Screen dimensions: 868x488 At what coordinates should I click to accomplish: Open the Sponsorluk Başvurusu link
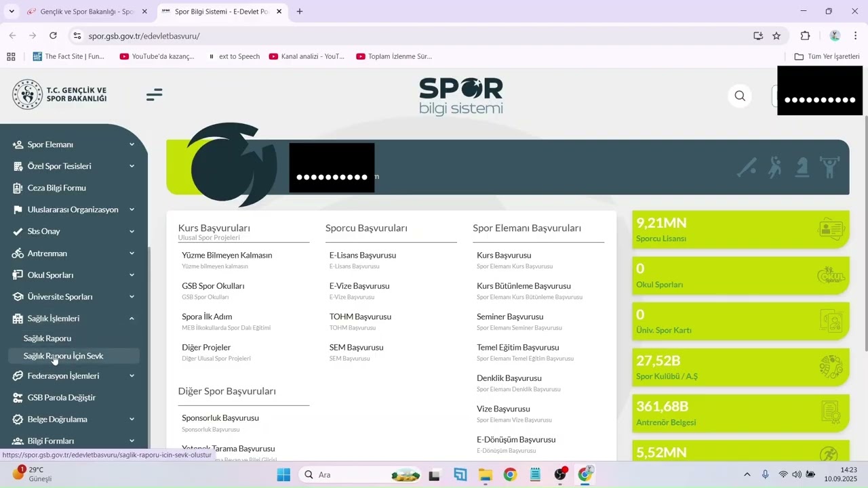pyautogui.click(x=220, y=418)
